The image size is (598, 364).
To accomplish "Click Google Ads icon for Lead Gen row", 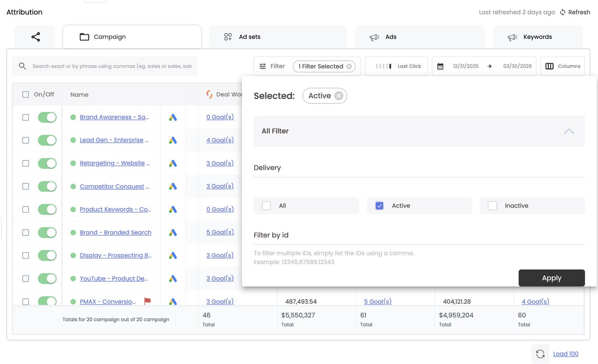I will pos(173,140).
